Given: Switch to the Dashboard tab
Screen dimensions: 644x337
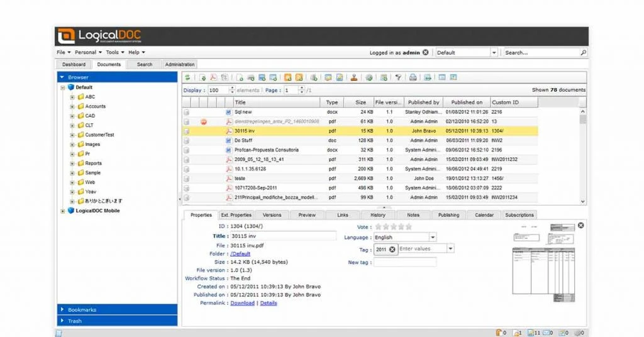Looking at the screenshot, I should coord(74,64).
